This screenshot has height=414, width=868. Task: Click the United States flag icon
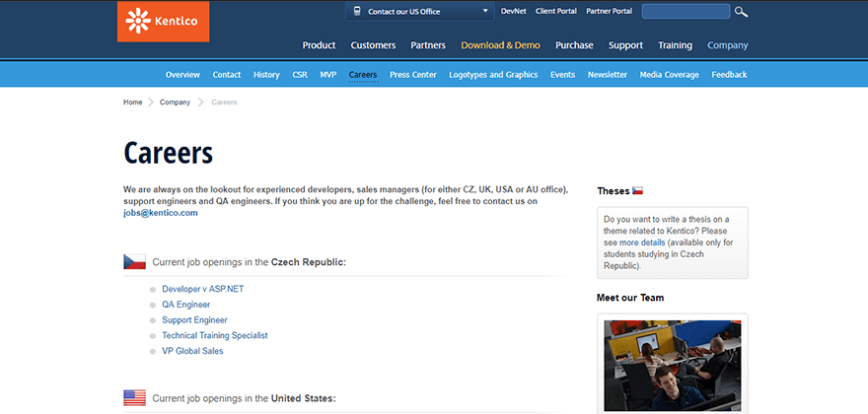pyautogui.click(x=134, y=398)
